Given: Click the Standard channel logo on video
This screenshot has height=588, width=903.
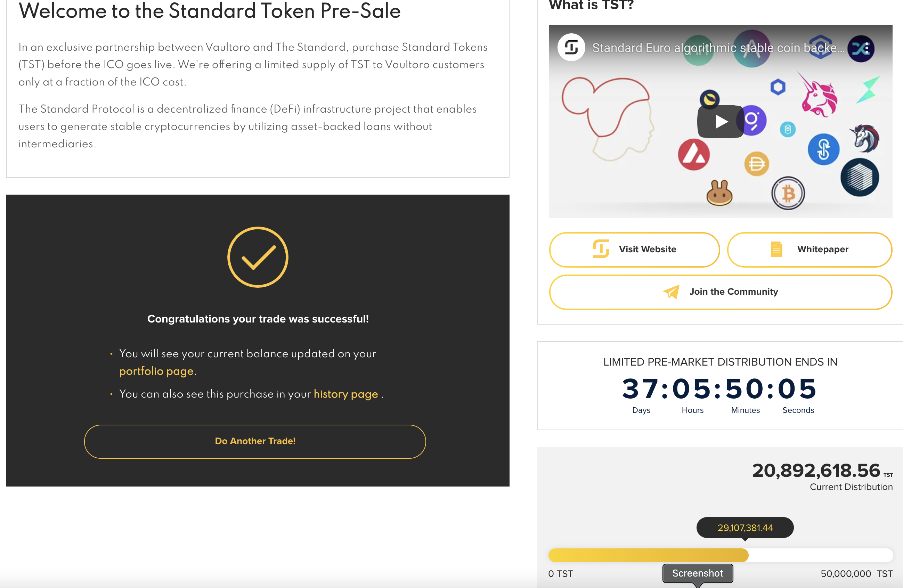Looking at the screenshot, I should click(x=571, y=47).
